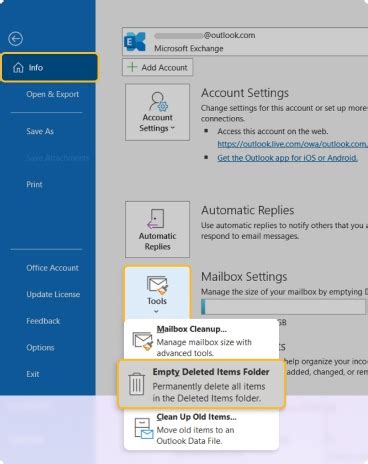Viewport: 368px width, 464px height.
Task: Open Outlook Options
Action: [40, 347]
